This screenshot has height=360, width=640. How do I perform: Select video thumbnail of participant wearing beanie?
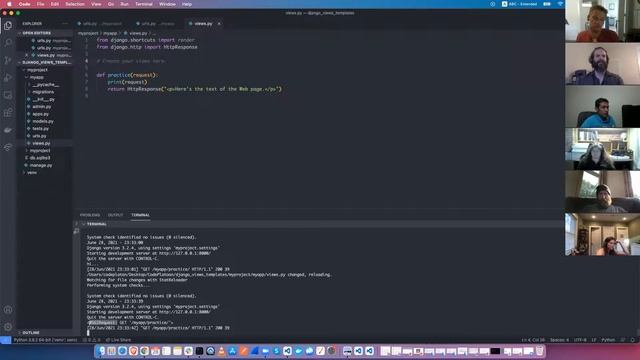click(602, 192)
